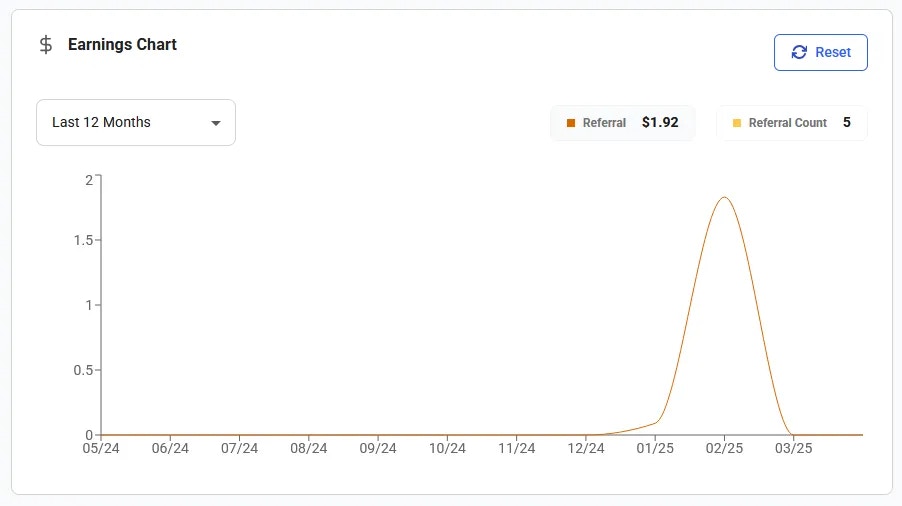This screenshot has width=902, height=506.
Task: Click the dropdown arrow on period selector
Action: coord(216,123)
